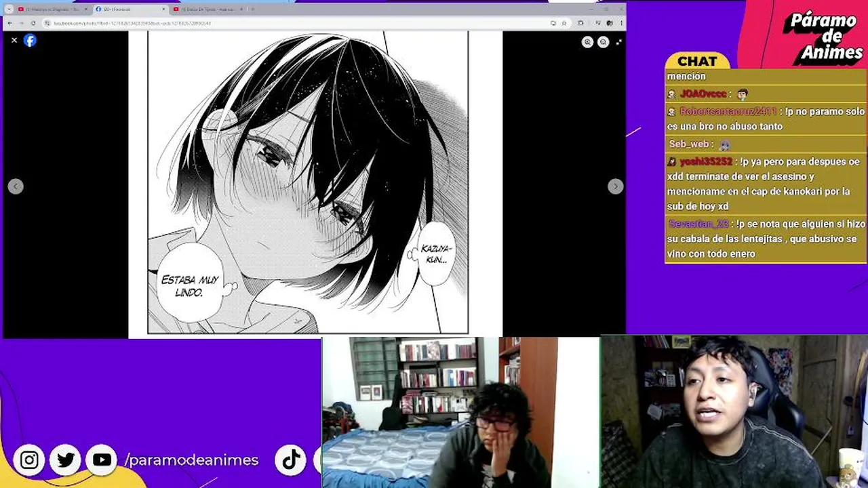868x488 pixels.
Task: Click yoshi35252 username in chat
Action: 706,161
